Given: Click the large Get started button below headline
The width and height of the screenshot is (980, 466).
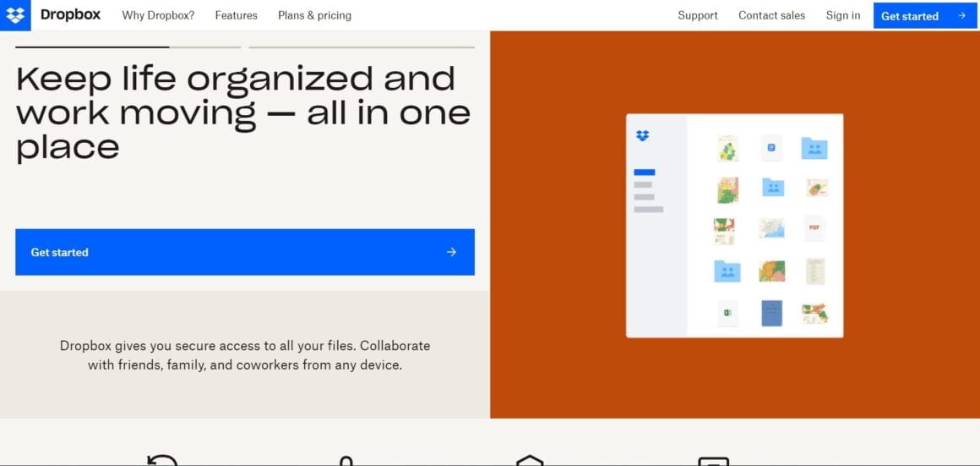Looking at the screenshot, I should click(245, 252).
